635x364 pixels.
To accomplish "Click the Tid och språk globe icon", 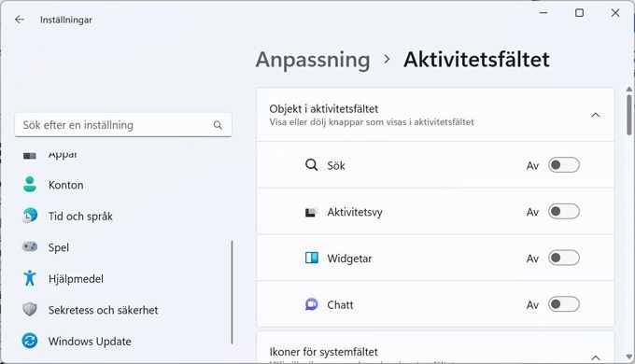I will [30, 216].
